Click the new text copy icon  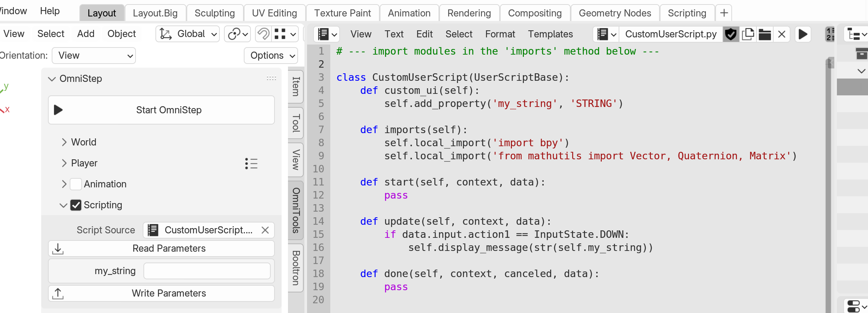pos(748,34)
